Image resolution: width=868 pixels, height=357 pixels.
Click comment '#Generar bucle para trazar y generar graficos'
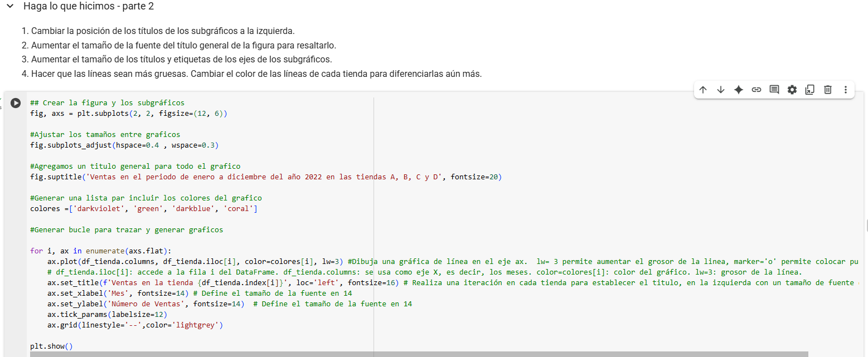click(x=127, y=230)
